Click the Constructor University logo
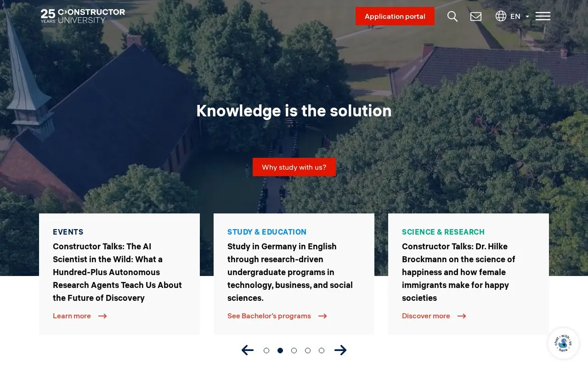588x368 pixels. pyautogui.click(x=83, y=16)
